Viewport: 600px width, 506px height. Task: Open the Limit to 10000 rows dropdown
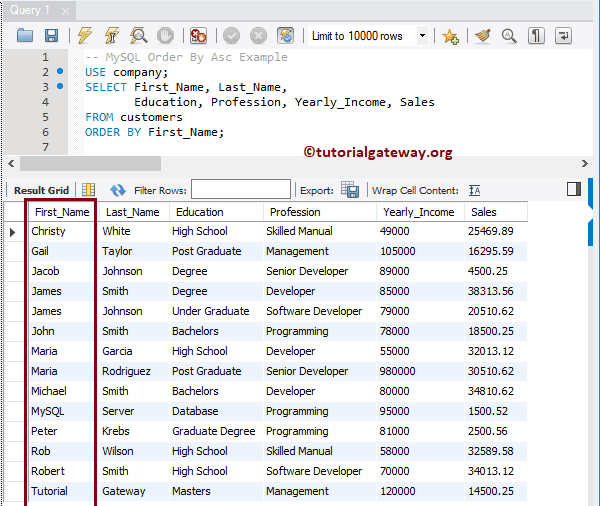click(422, 36)
